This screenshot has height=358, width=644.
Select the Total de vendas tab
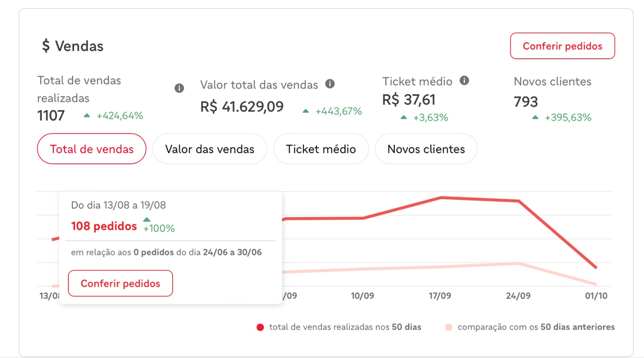[x=91, y=149]
